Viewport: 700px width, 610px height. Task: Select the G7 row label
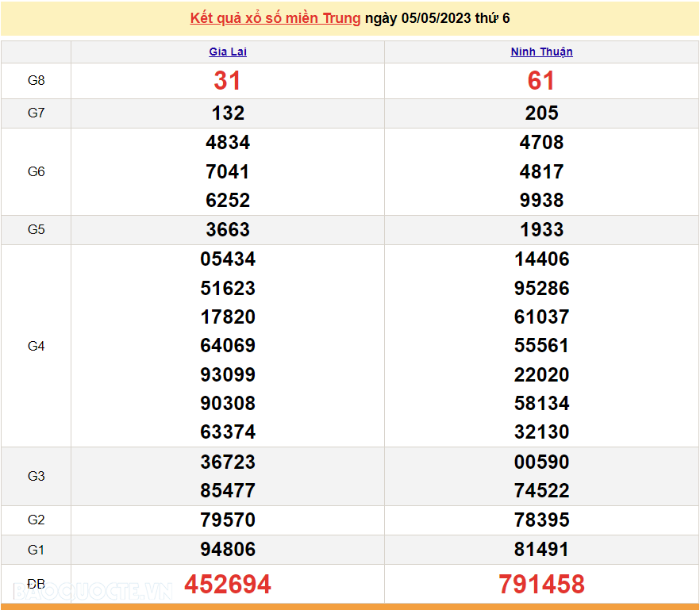pyautogui.click(x=36, y=113)
